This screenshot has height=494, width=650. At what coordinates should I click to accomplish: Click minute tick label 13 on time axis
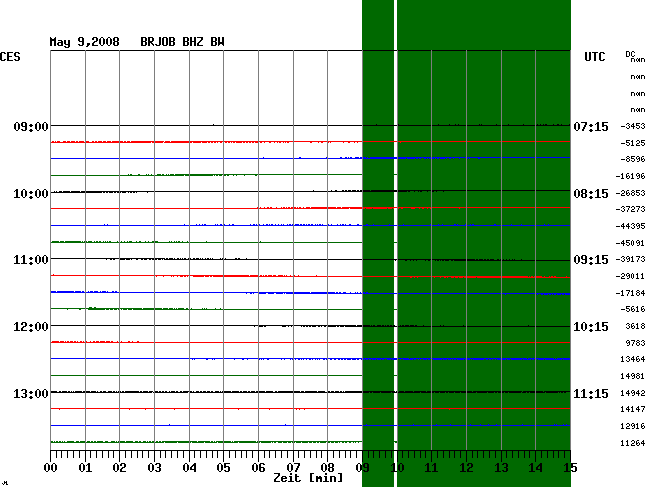coord(502,468)
